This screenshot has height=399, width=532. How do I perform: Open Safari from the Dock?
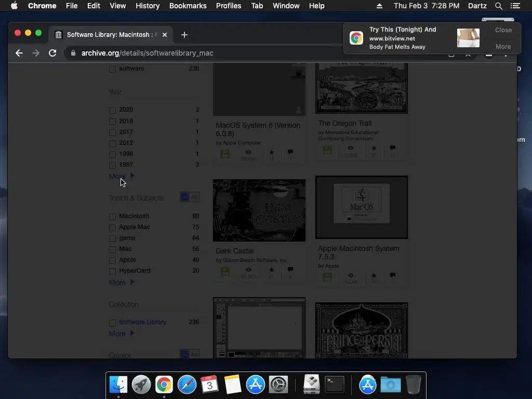(x=187, y=384)
